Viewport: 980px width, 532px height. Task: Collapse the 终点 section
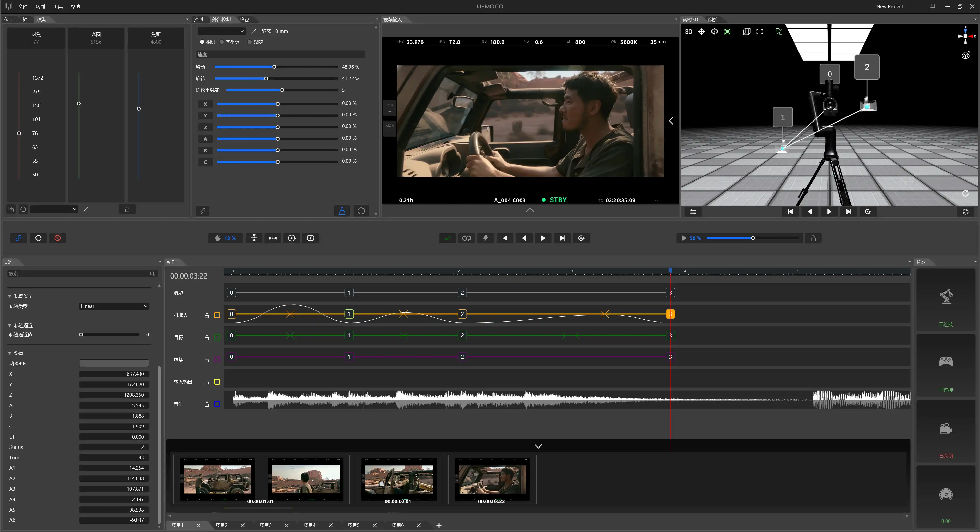click(9, 353)
